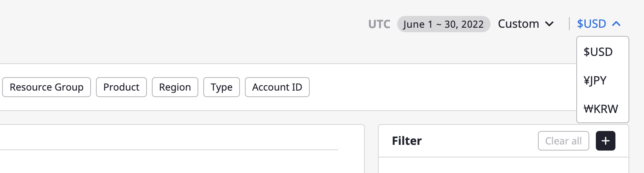Click the UTC timezone label
The width and height of the screenshot is (644, 173).
(379, 24)
